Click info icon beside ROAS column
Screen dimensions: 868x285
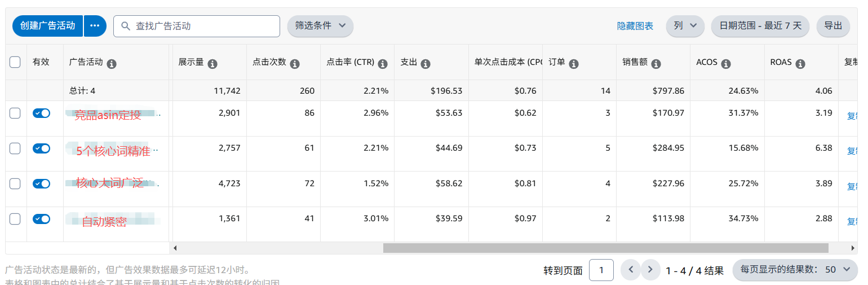pyautogui.click(x=800, y=64)
